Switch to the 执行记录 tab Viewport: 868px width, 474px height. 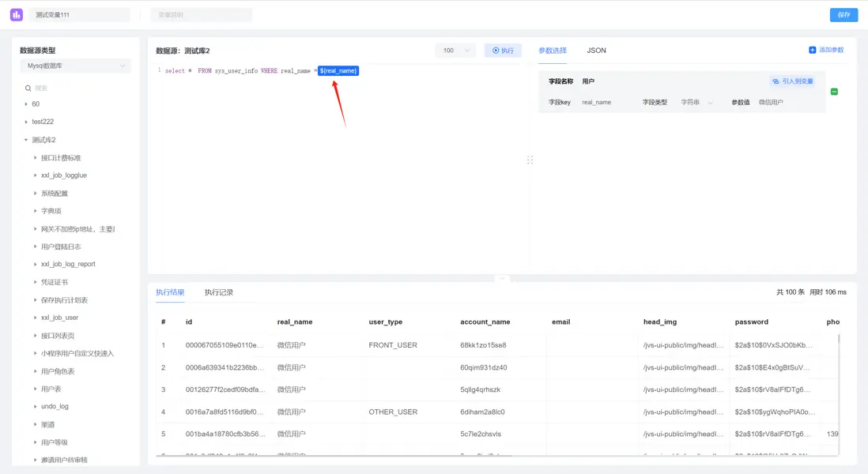tap(219, 292)
